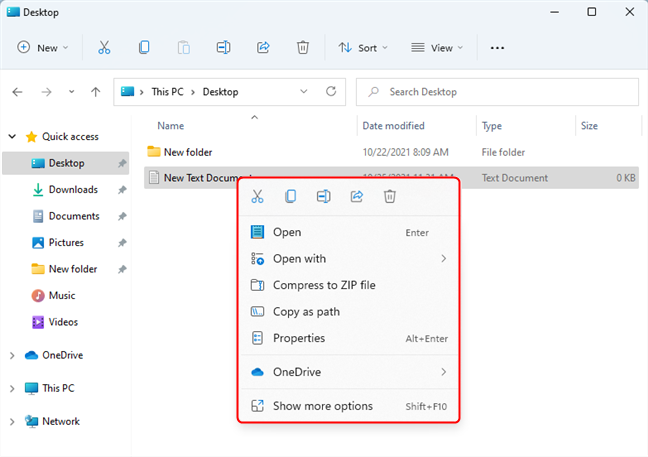The width and height of the screenshot is (648, 457).
Task: Click the Share icon in the context menu
Action: pos(356,197)
